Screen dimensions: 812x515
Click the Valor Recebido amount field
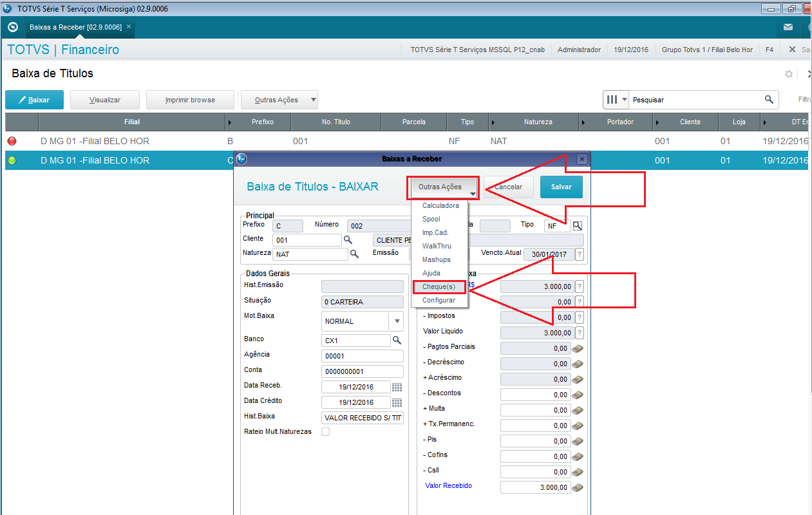coord(535,487)
